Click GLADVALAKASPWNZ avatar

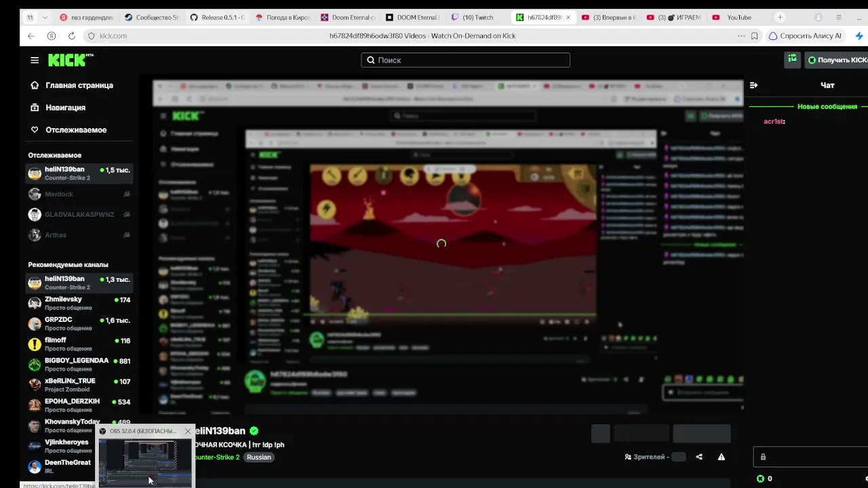[35, 215]
